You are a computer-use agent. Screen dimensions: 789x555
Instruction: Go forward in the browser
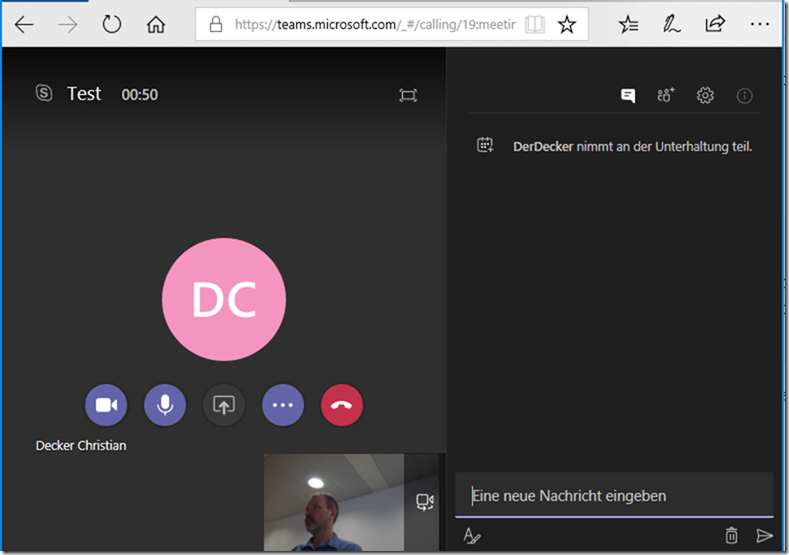point(67,24)
